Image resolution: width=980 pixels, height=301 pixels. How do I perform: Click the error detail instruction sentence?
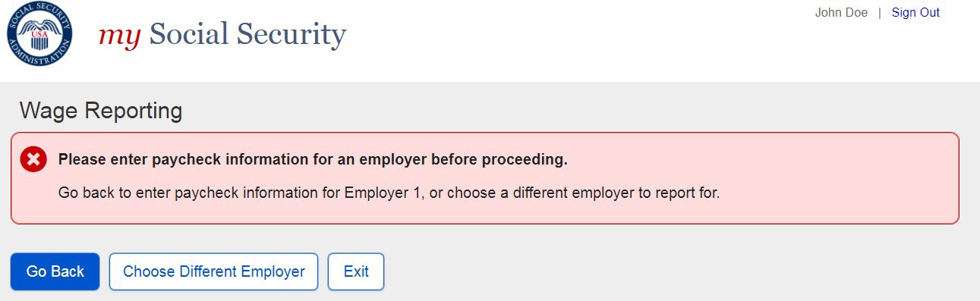389,193
